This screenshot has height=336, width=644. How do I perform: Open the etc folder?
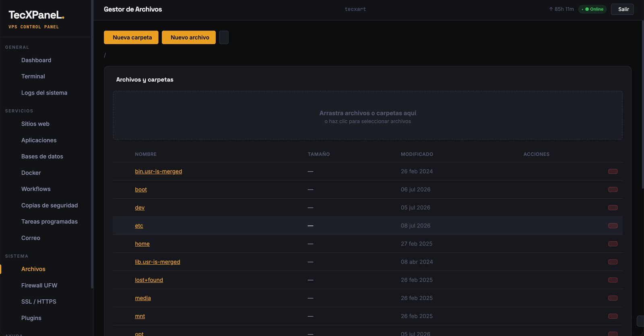tap(139, 226)
